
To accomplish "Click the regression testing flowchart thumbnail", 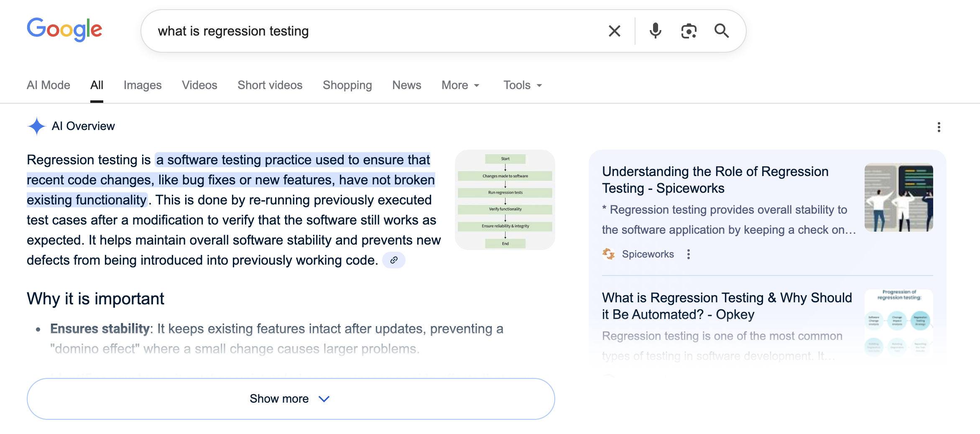I will tap(505, 200).
